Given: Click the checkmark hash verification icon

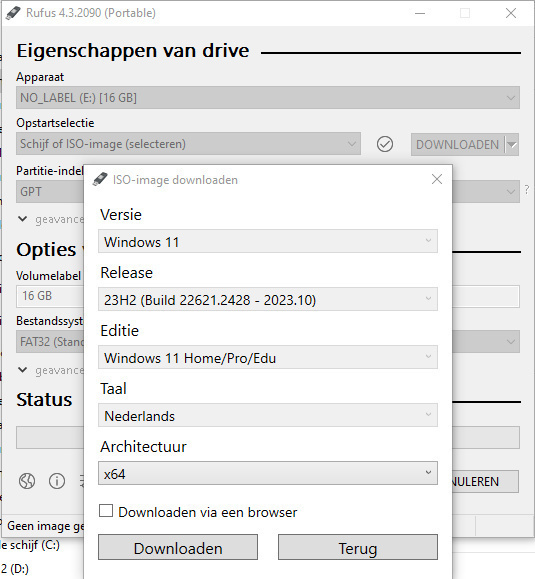Looking at the screenshot, I should pyautogui.click(x=385, y=144).
